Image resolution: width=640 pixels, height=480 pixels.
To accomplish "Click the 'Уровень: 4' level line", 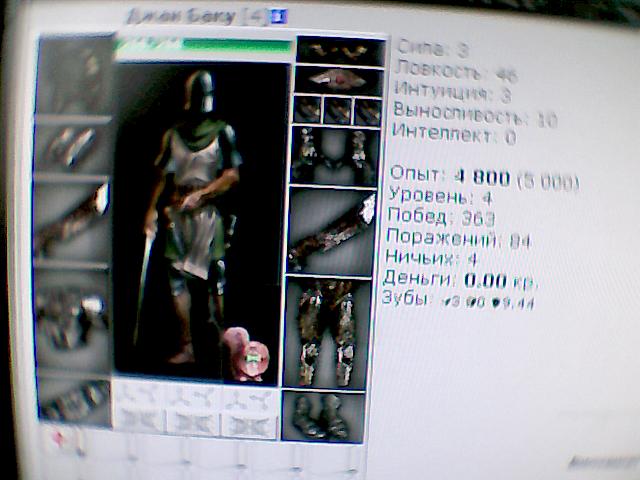I will [x=440, y=196].
